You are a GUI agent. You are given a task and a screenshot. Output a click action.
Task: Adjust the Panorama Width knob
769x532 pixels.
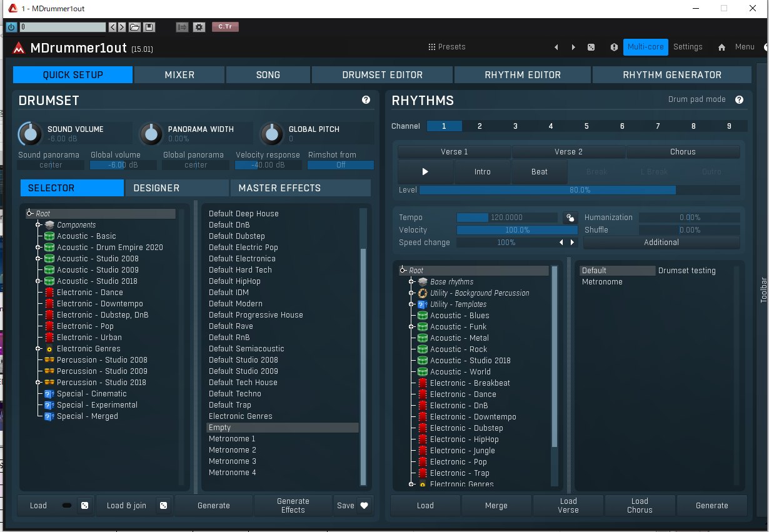click(x=150, y=133)
